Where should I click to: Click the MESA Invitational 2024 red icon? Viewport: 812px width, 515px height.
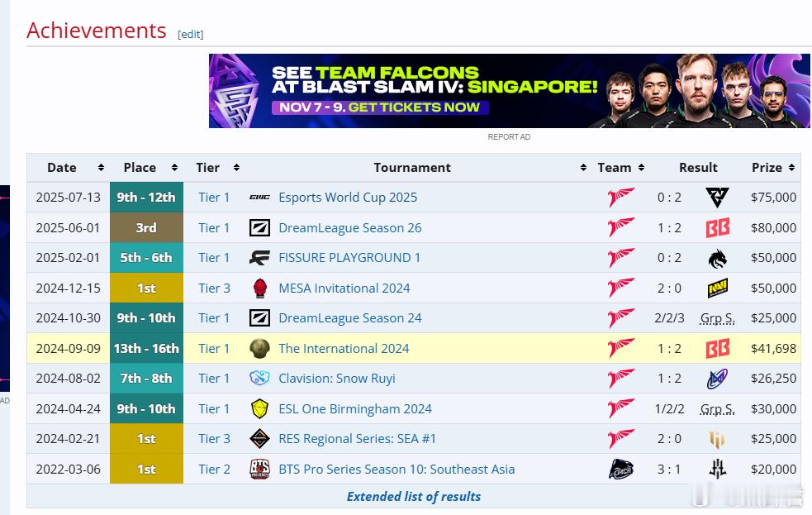click(260, 288)
